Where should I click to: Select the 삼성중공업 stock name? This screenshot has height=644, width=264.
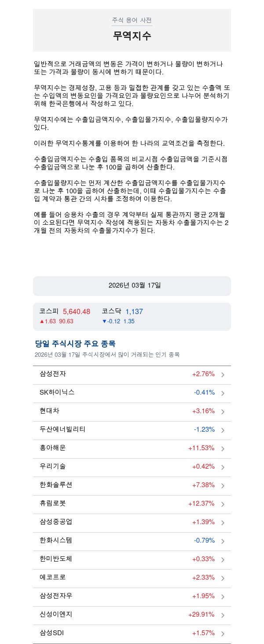pyautogui.click(x=56, y=522)
